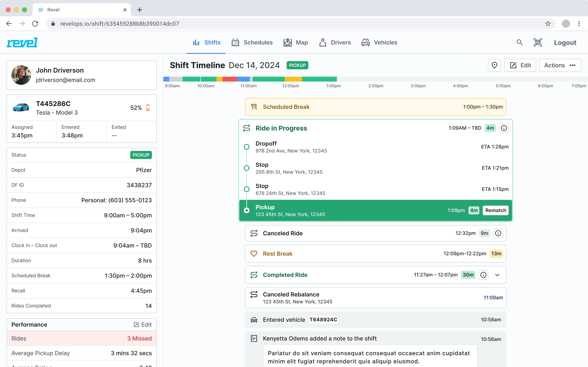Click John Driverson's profile photo
The width and height of the screenshot is (588, 367).
pyautogui.click(x=21, y=75)
